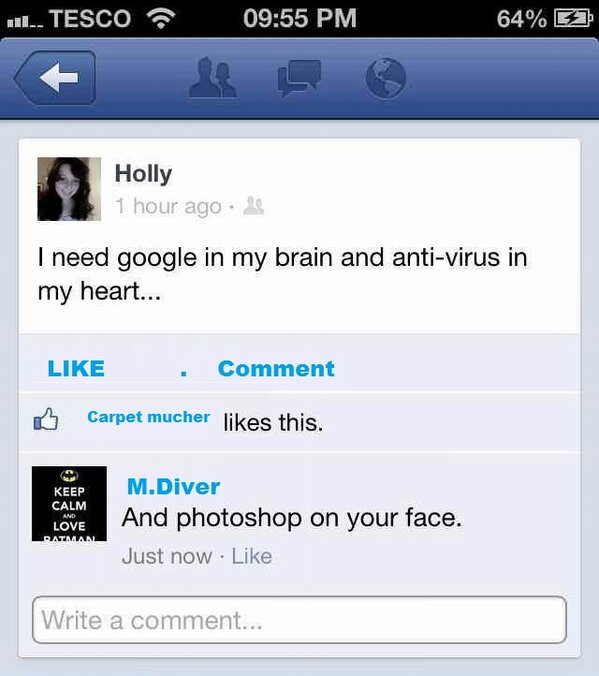599x676 pixels.
Task: Tap the post text about google in brain
Action: [282, 275]
